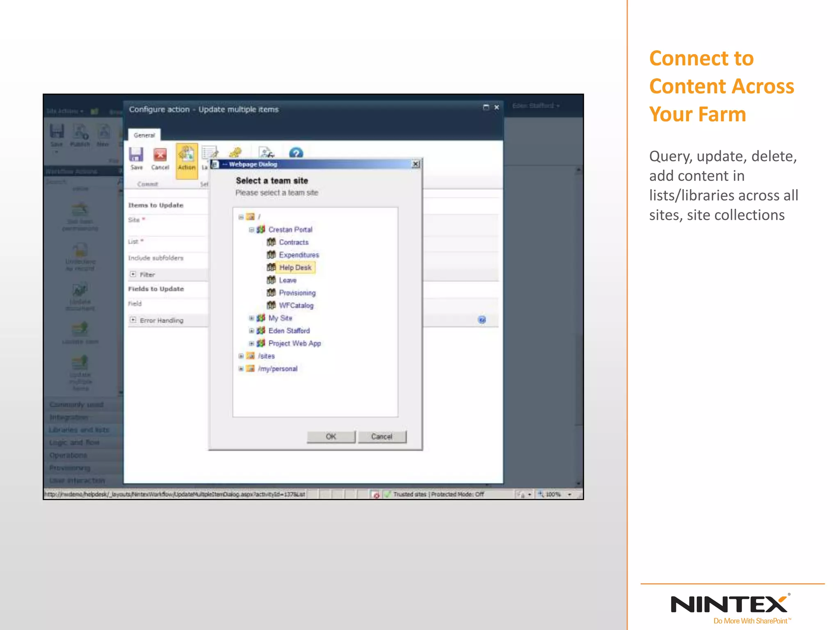This screenshot has width=840, height=630.
Task: Click the workflow actions search field
Action: (81, 181)
